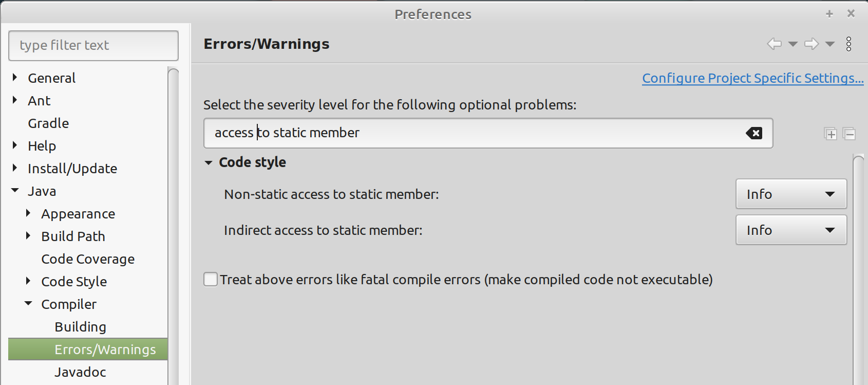
Task: Click Configure Project Specific Settings link
Action: click(x=752, y=78)
